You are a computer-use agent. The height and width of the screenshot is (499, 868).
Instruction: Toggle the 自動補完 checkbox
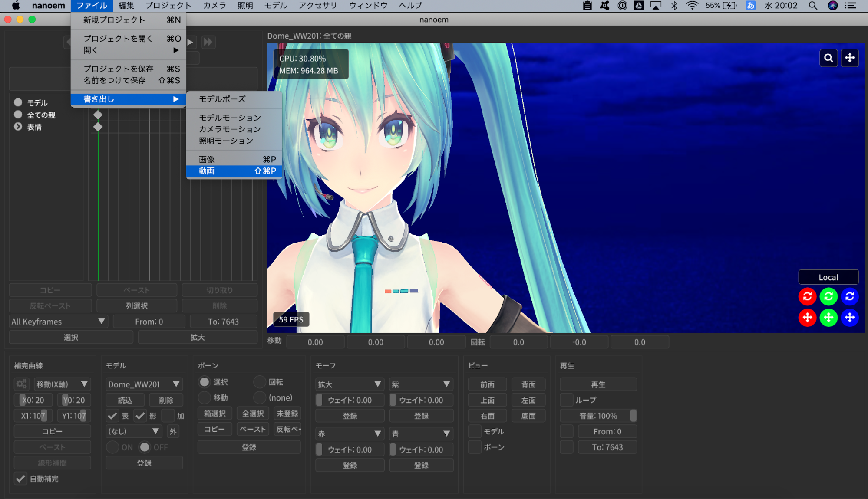click(x=20, y=479)
